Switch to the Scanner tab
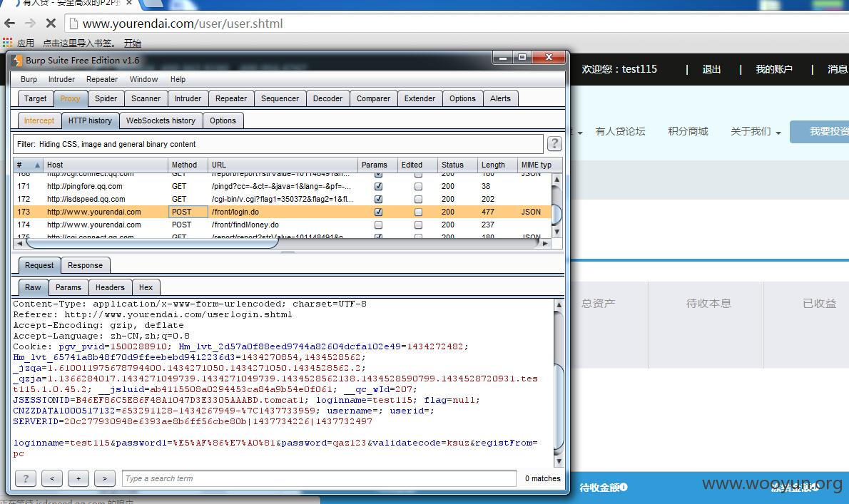849x504 pixels. pyautogui.click(x=146, y=98)
